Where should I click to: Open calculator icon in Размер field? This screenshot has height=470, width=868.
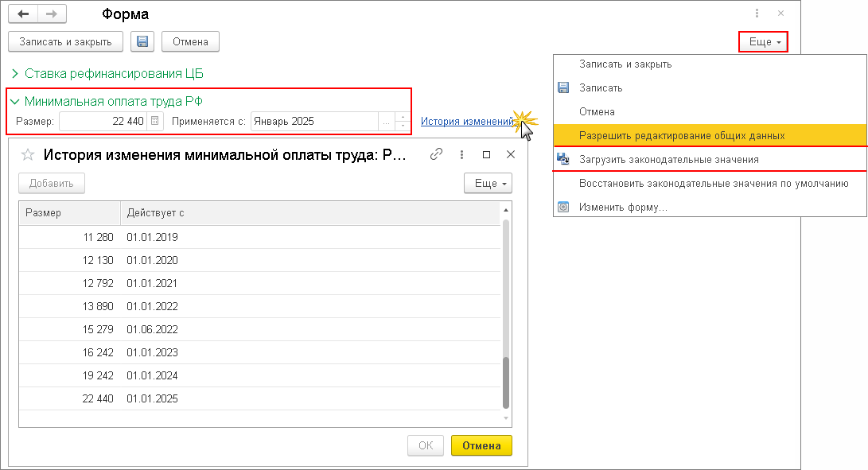click(x=155, y=122)
